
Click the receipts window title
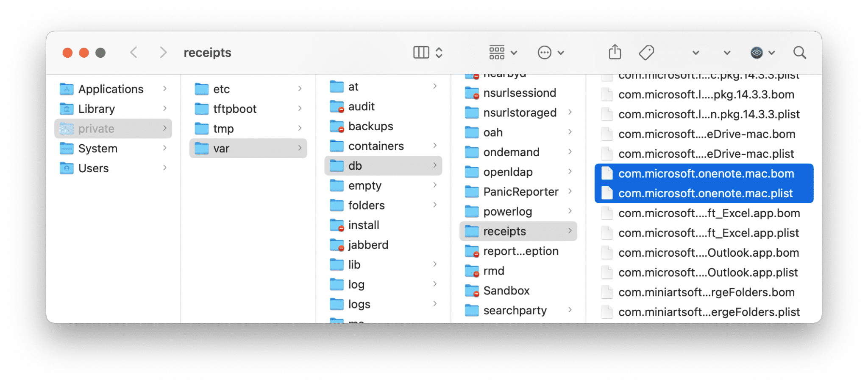(207, 53)
